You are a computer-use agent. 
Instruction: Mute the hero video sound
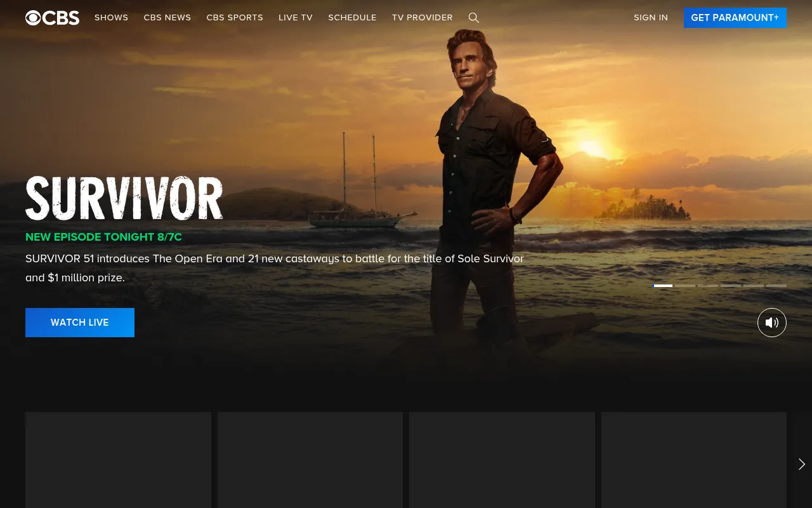tap(772, 323)
